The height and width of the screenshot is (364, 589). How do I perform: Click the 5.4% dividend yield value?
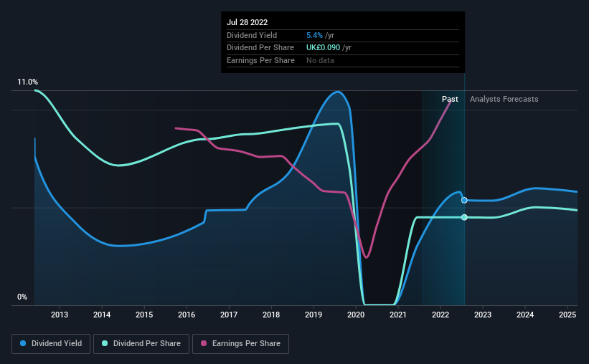click(314, 35)
